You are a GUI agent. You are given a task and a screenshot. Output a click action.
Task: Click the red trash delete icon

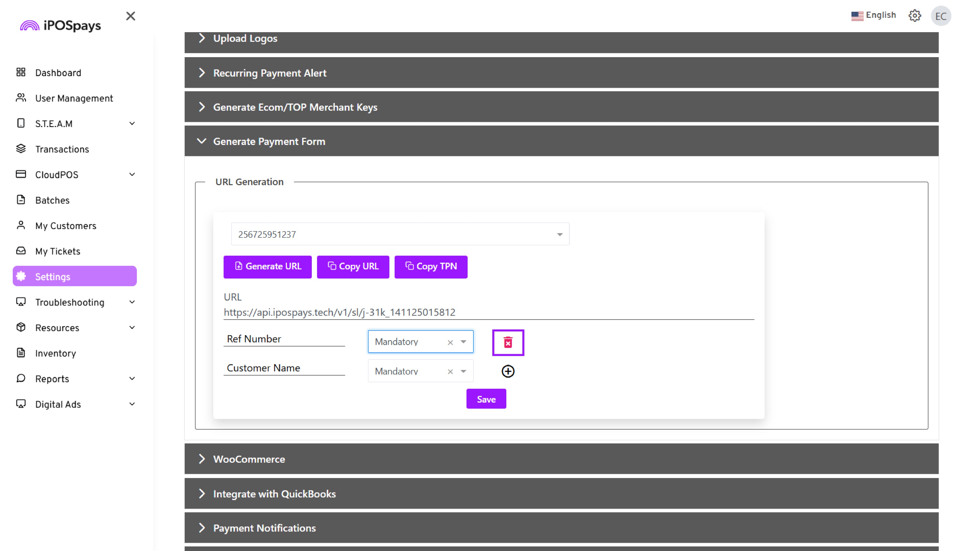(x=508, y=343)
